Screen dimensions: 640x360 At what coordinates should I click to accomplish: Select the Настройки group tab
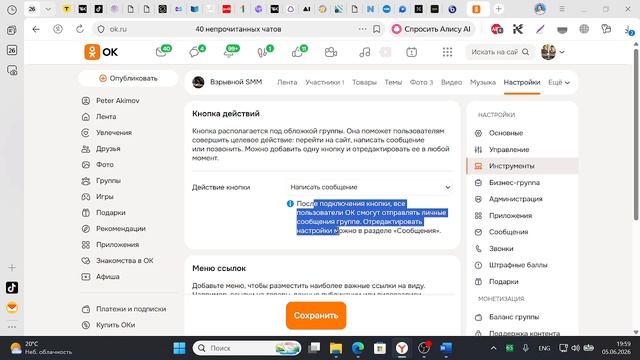click(x=522, y=82)
